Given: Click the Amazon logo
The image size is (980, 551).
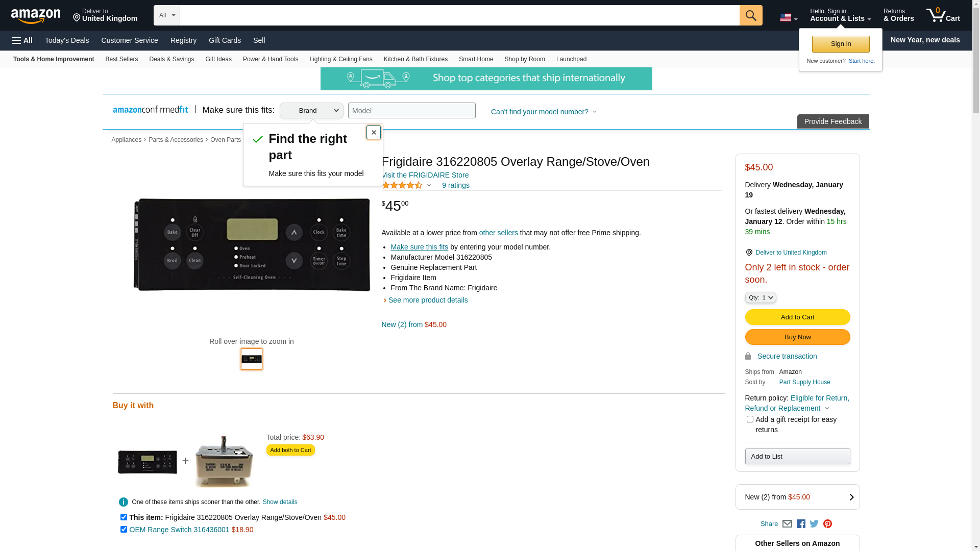Looking at the screenshot, I should pyautogui.click(x=36, y=16).
